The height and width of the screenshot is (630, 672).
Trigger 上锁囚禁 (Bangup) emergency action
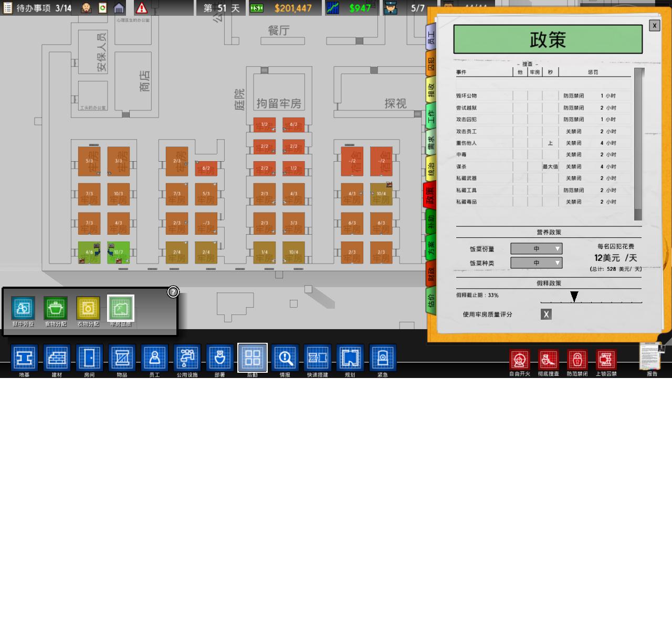point(606,360)
